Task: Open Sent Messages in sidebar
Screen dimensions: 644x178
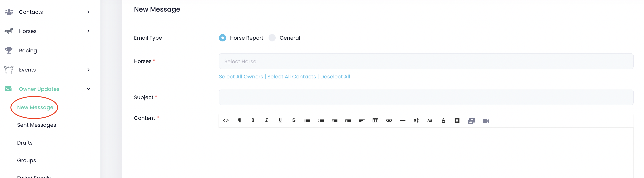Action: coord(36,125)
